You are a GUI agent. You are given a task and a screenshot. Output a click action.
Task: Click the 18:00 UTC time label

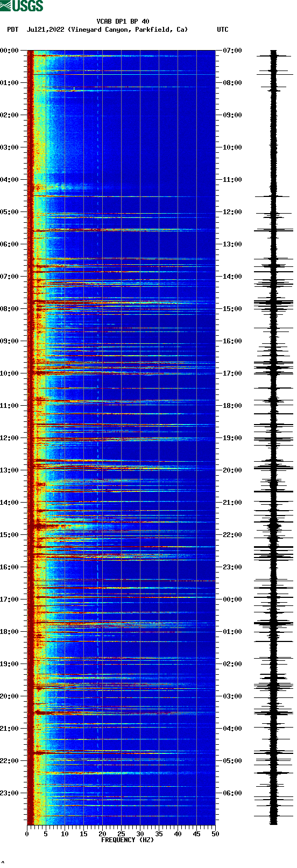click(232, 406)
